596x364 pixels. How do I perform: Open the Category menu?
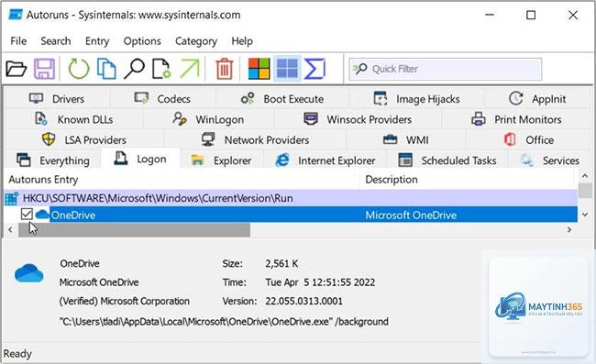[196, 41]
